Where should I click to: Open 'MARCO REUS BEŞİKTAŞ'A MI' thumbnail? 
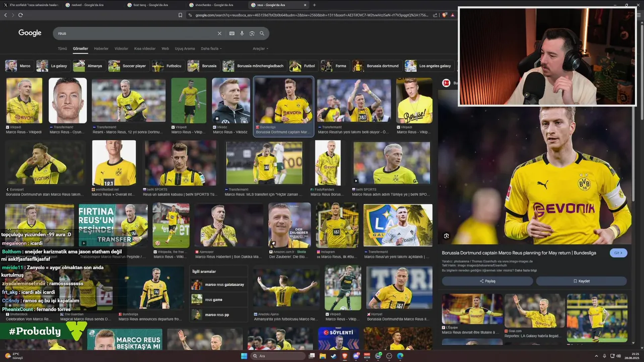125,339
